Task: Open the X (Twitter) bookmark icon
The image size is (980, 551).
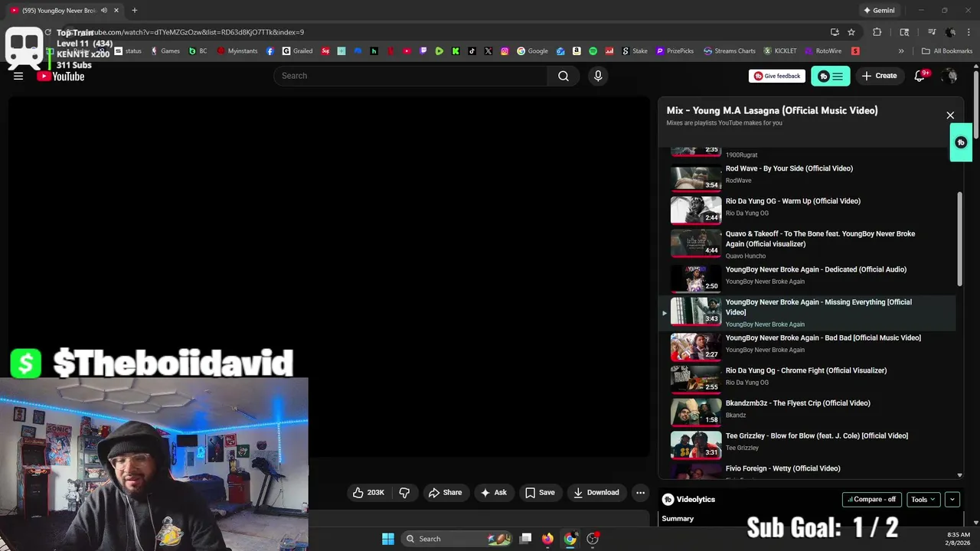Action: click(488, 51)
